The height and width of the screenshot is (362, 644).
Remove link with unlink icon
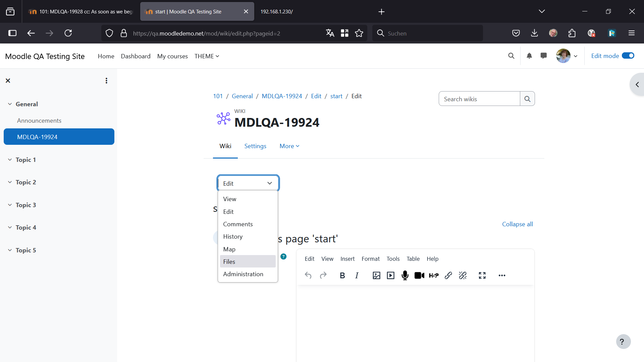[x=463, y=276]
